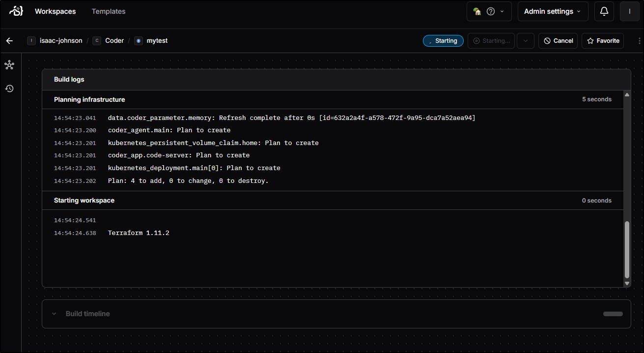Go to the Workspaces tab
The image size is (644, 353).
point(55,11)
